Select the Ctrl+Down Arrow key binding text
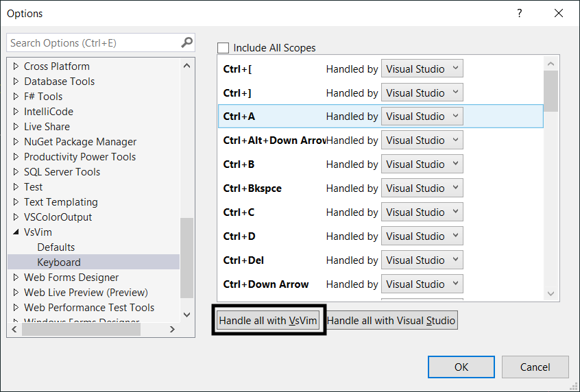580x392 pixels. pyautogui.click(x=266, y=284)
